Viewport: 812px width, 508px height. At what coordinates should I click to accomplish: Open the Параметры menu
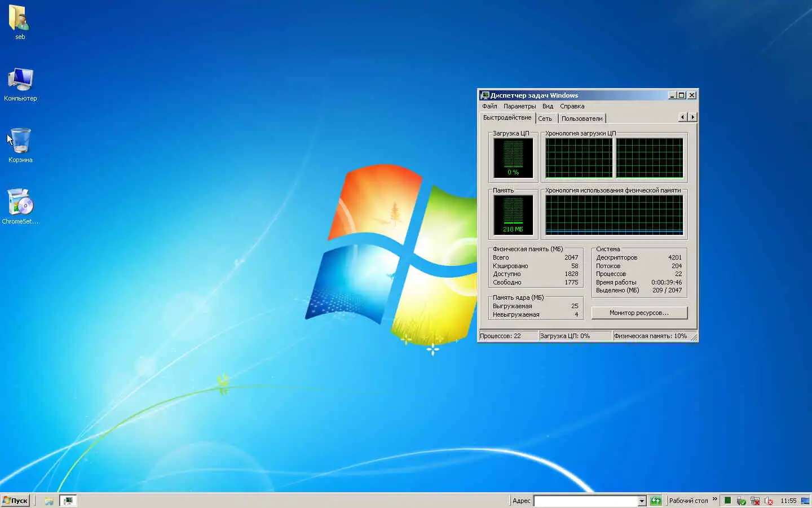coord(519,106)
